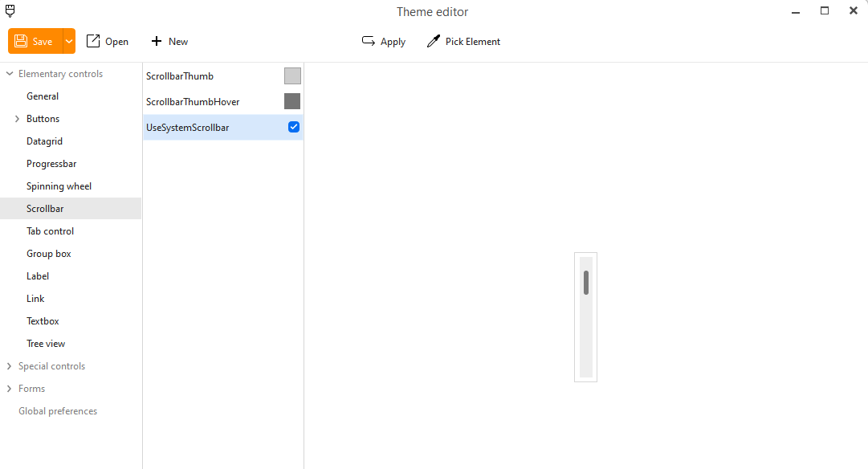Select Link in the controls tree
The height and width of the screenshot is (469, 868).
35,299
